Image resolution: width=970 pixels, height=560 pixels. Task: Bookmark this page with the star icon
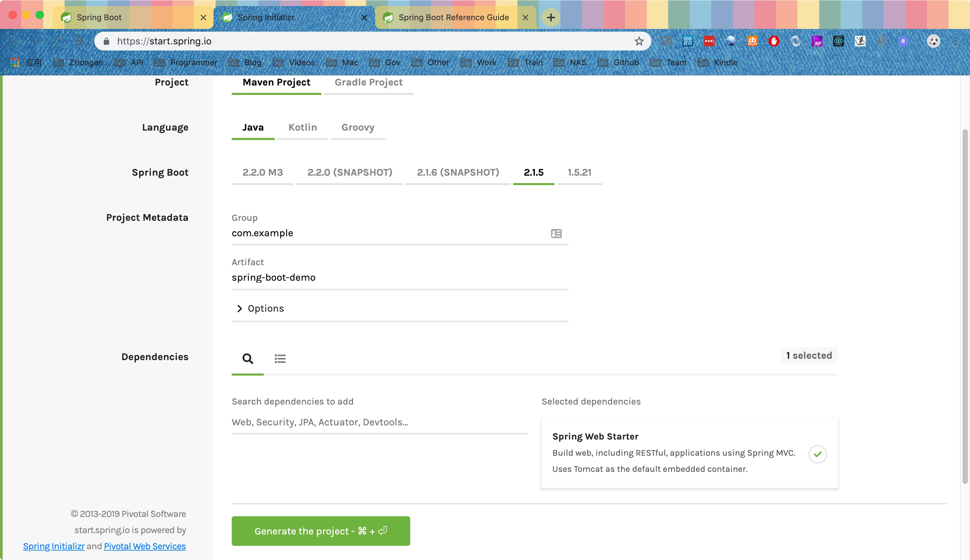click(x=639, y=41)
